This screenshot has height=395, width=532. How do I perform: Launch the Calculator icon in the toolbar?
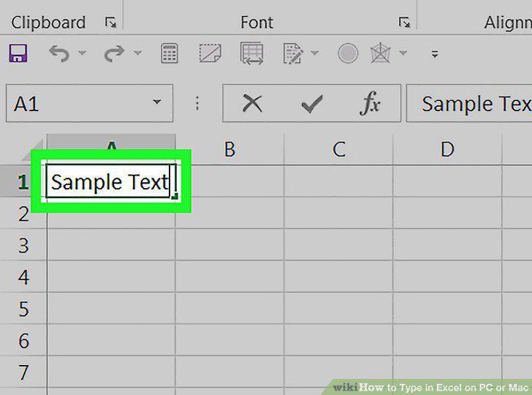click(170, 53)
